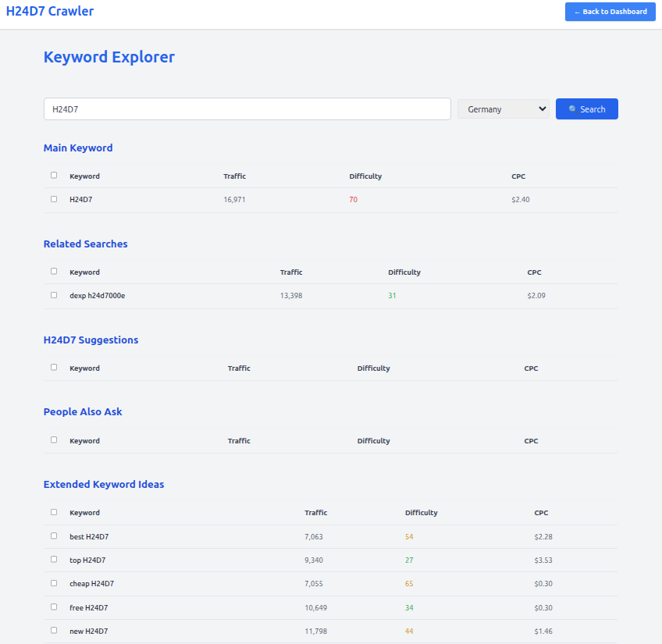Select all Extended Keyword Ideas rows
This screenshot has width=662, height=644.
click(53, 512)
